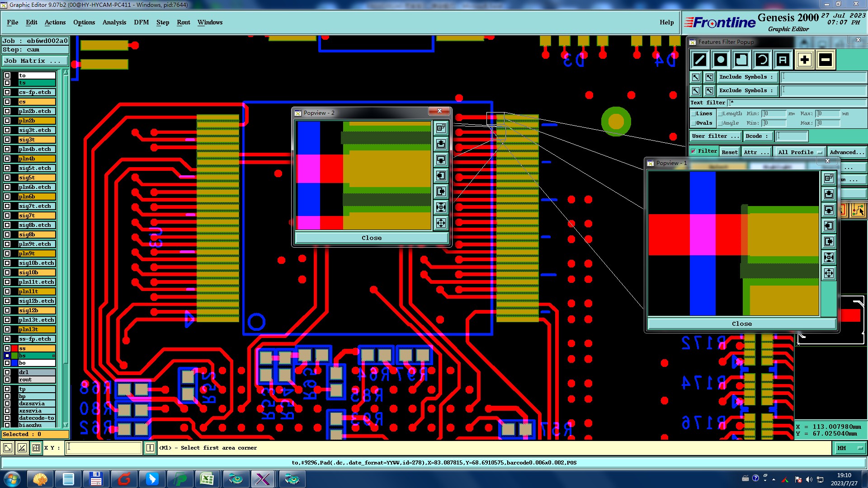
Task: Open the All Profile dropdown
Action: (800, 152)
